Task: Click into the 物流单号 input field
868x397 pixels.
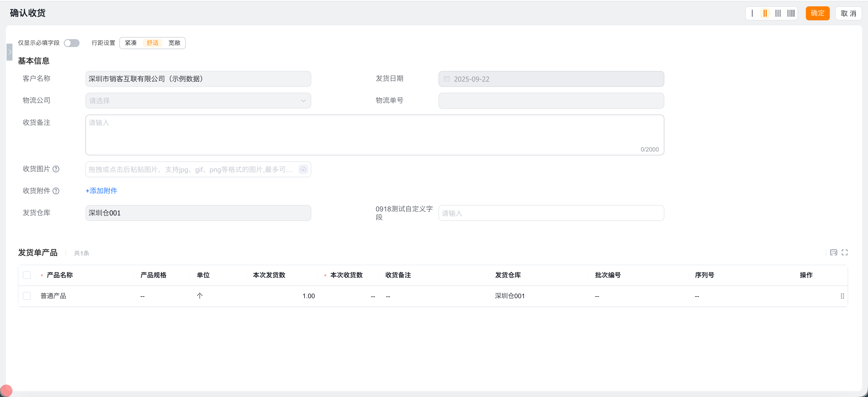Action: click(551, 100)
